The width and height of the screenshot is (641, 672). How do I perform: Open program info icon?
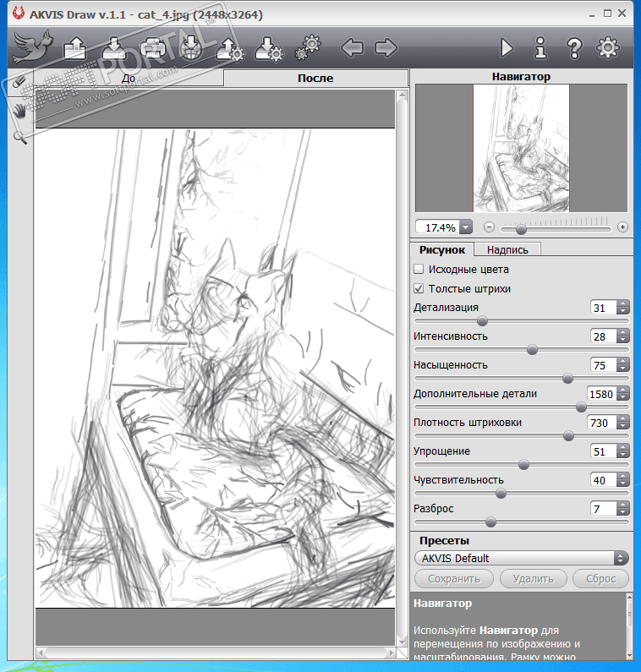(x=540, y=47)
